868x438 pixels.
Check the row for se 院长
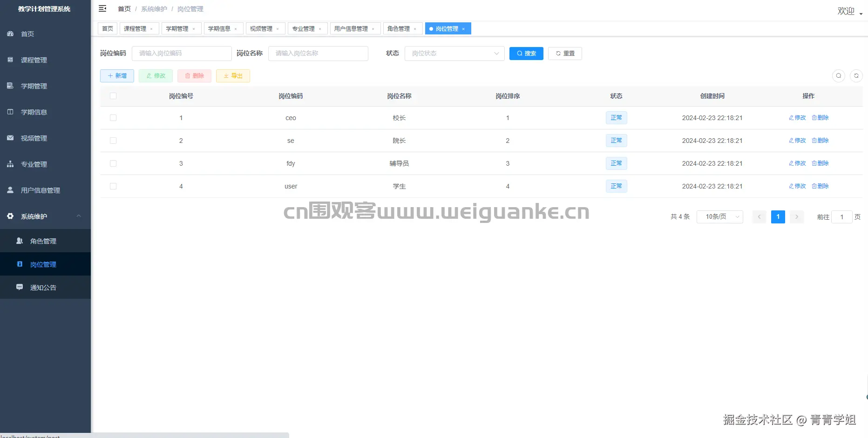113,141
